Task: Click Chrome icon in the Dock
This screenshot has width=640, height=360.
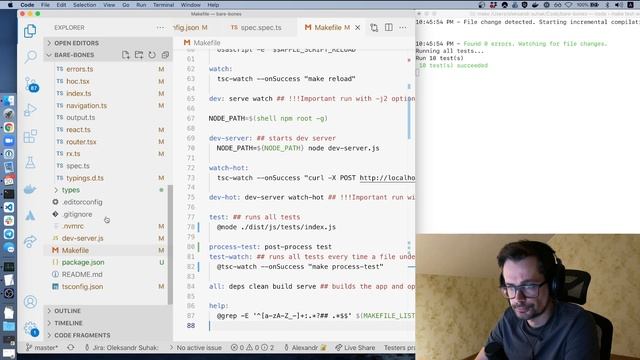Action: [9, 127]
